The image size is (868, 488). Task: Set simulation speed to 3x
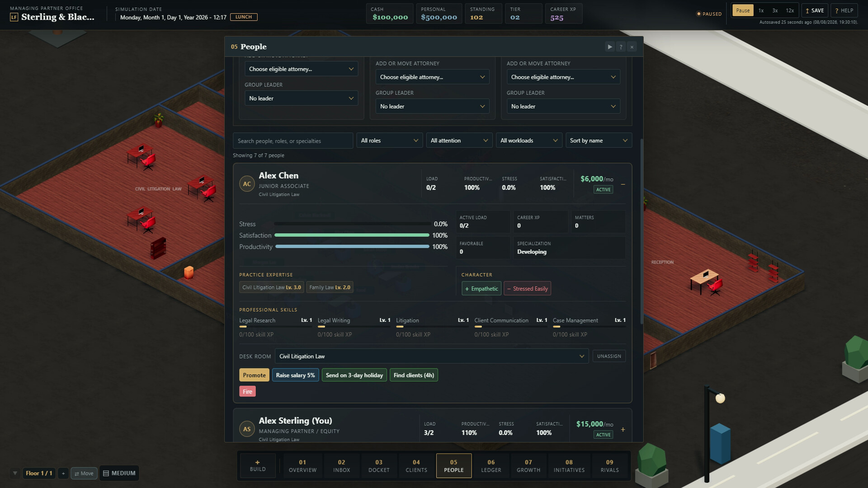coord(775,10)
